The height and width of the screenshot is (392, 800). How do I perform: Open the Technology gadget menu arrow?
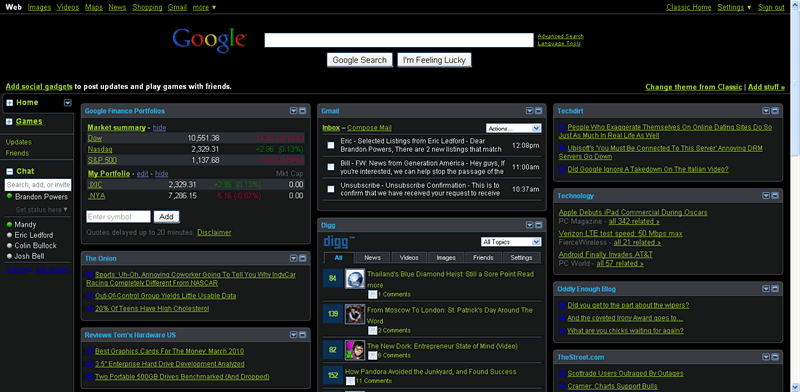766,195
